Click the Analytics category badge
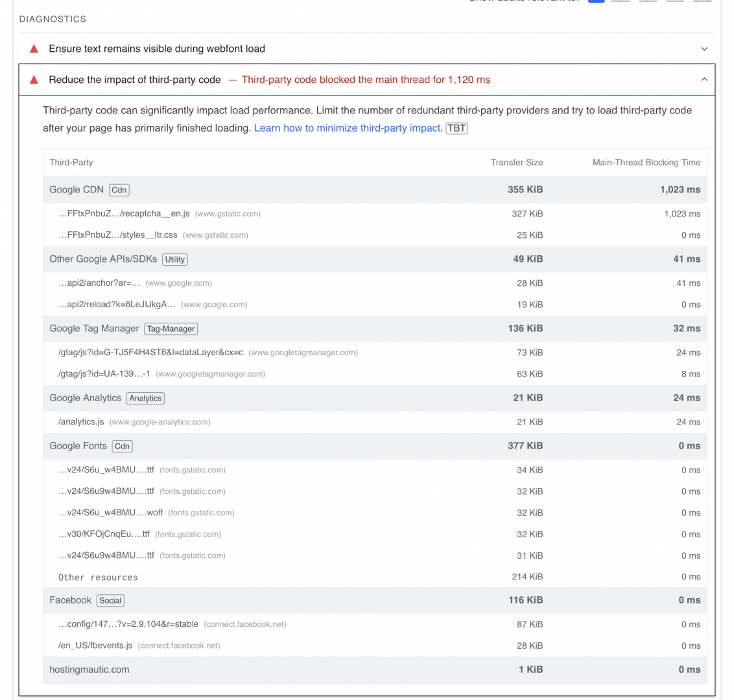This screenshot has width=734, height=700. pos(145,398)
